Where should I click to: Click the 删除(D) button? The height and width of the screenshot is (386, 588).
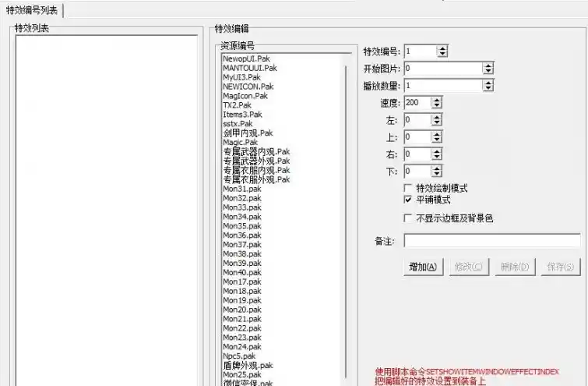(x=515, y=267)
